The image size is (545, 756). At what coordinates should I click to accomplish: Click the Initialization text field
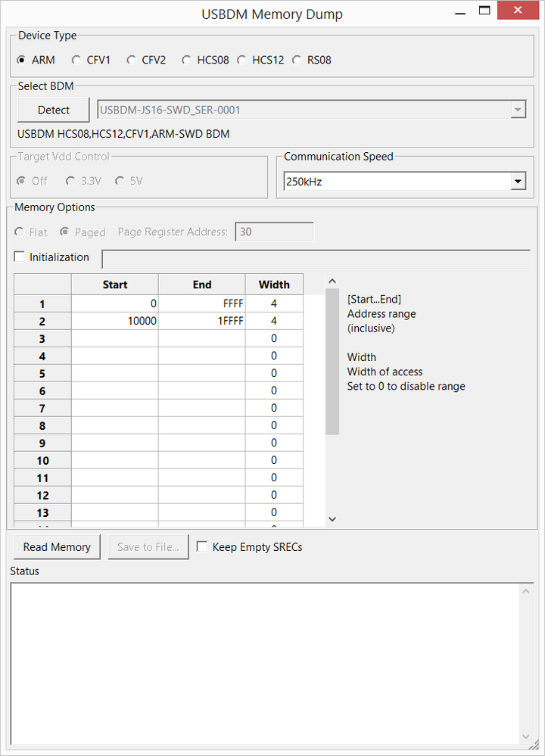point(316,259)
